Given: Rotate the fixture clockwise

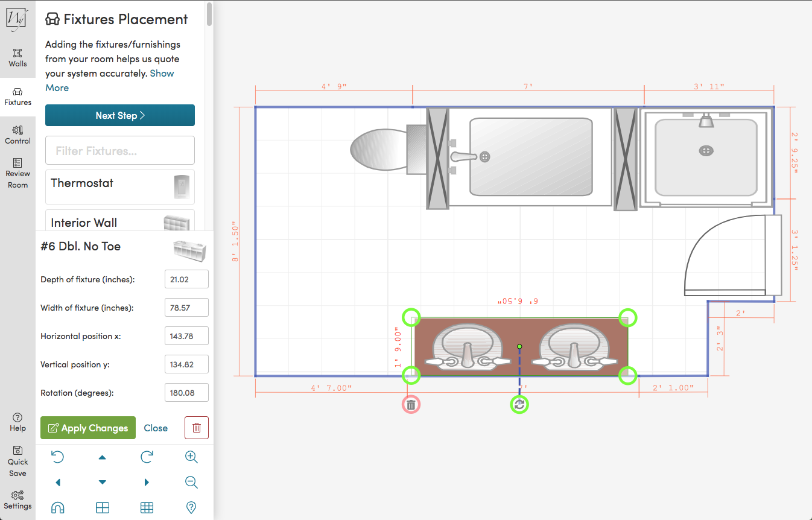Looking at the screenshot, I should (x=147, y=457).
